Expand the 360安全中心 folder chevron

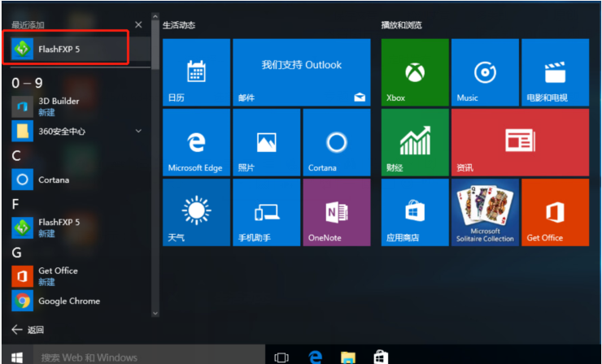[138, 131]
